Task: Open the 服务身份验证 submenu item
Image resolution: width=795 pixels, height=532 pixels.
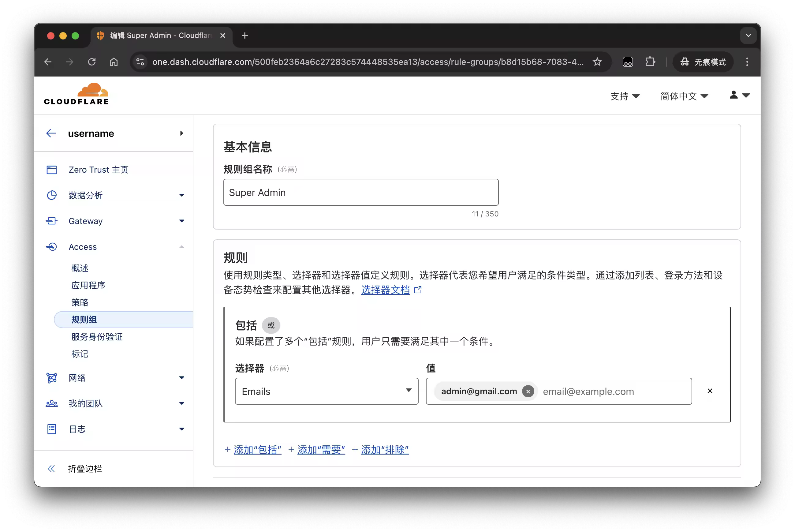Action: pyautogui.click(x=97, y=337)
